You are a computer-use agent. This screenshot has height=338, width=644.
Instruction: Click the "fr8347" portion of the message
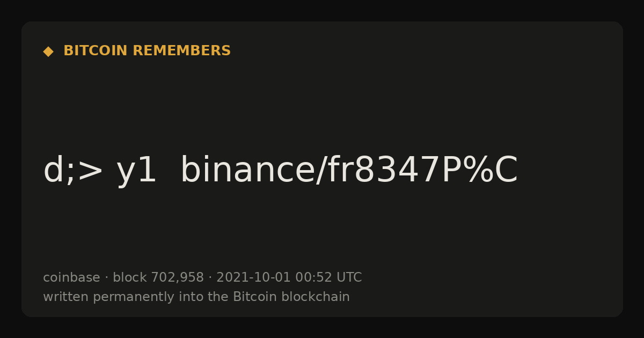click(x=384, y=170)
